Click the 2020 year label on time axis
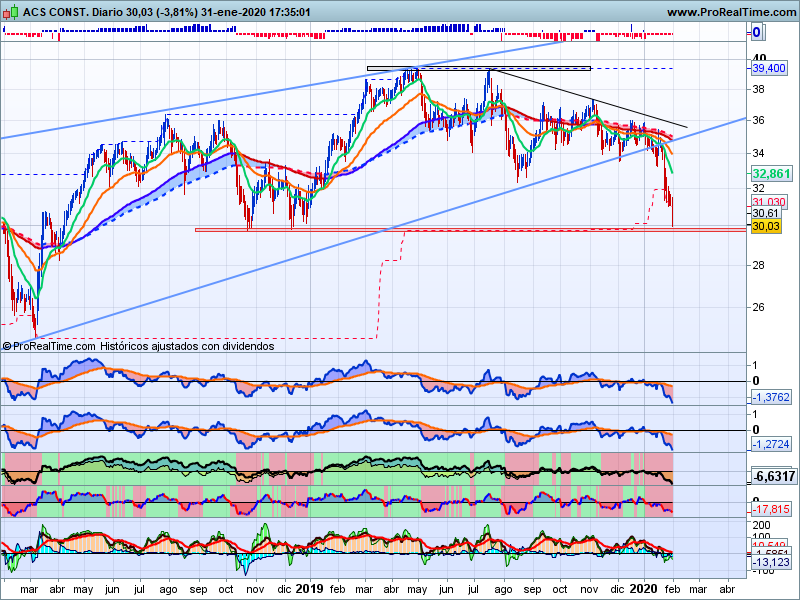Image resolution: width=800 pixels, height=600 pixels. [643, 589]
